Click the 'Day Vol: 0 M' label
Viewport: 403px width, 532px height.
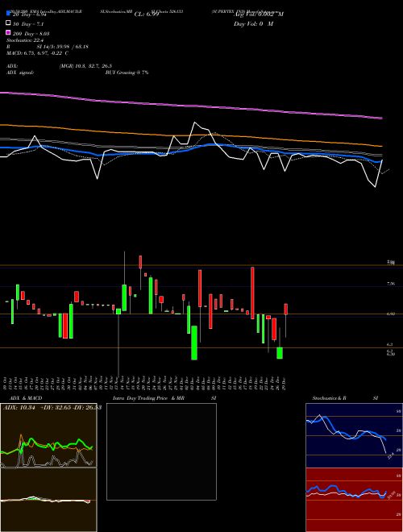[253, 23]
